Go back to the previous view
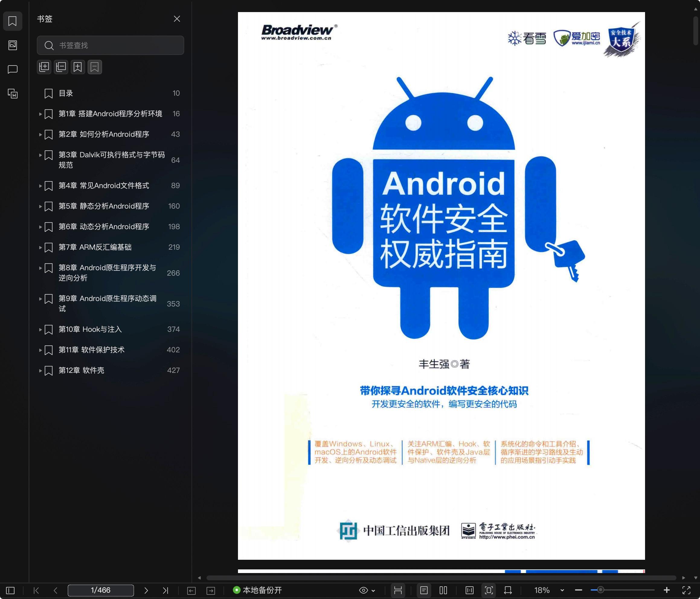700x599 pixels. click(x=191, y=591)
